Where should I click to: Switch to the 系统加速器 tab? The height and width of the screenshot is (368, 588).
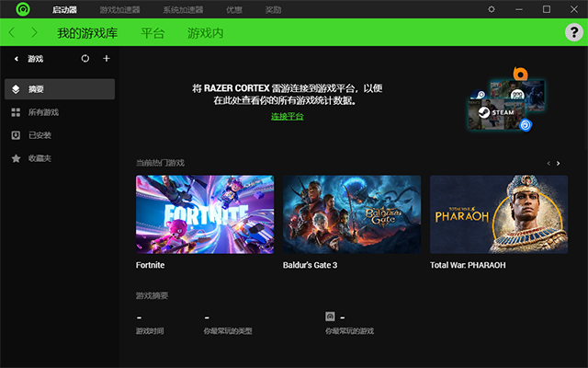[183, 10]
